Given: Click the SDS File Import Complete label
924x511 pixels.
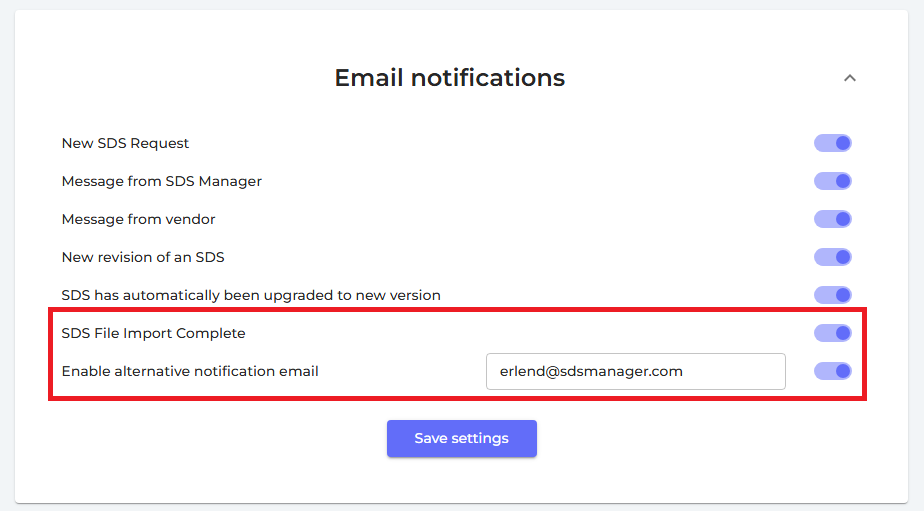Looking at the screenshot, I should click(153, 333).
